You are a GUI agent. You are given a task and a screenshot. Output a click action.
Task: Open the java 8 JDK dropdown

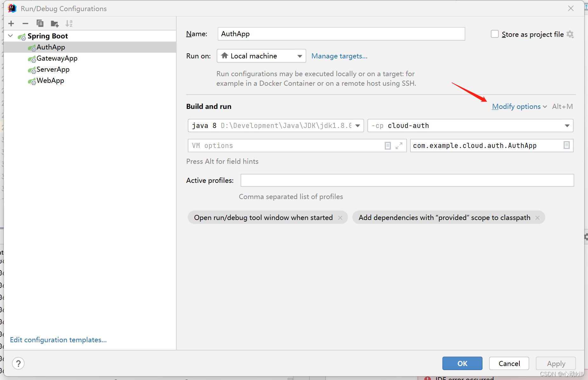pyautogui.click(x=276, y=126)
